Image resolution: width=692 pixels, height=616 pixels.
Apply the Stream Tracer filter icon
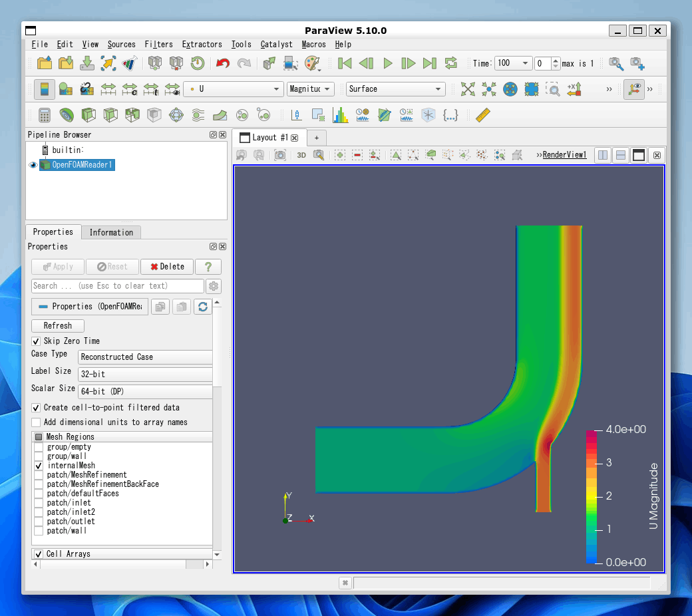click(198, 115)
